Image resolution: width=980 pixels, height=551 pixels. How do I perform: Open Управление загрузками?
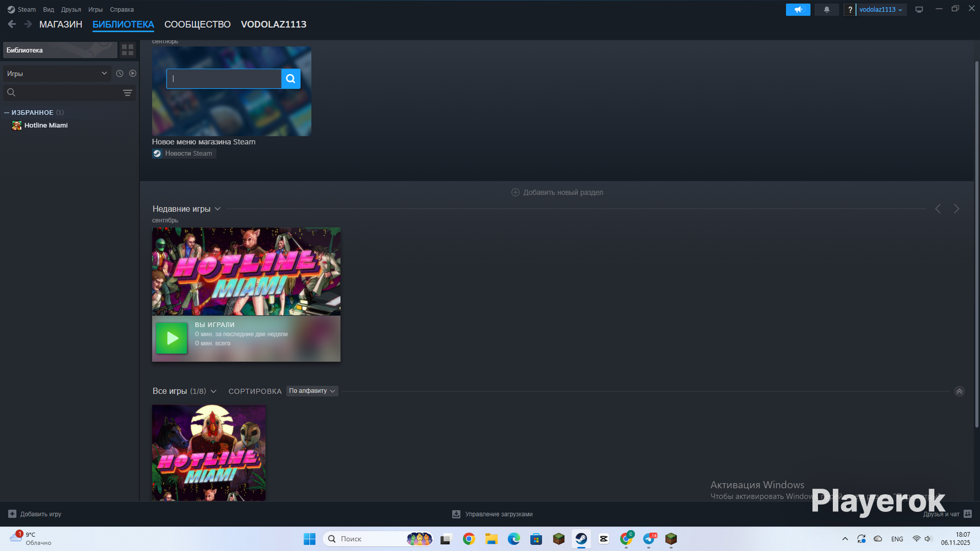[x=492, y=514]
